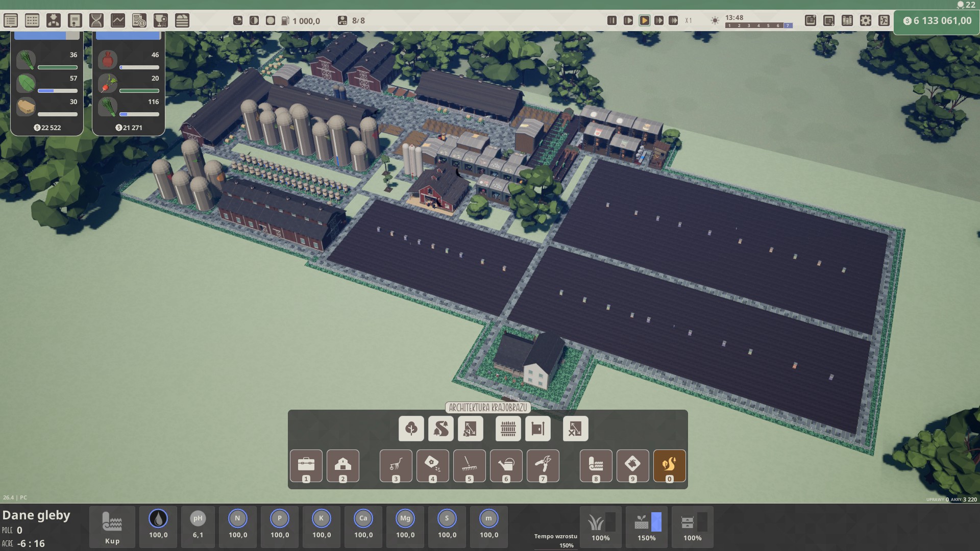Open the workers management icon

tap(54, 20)
